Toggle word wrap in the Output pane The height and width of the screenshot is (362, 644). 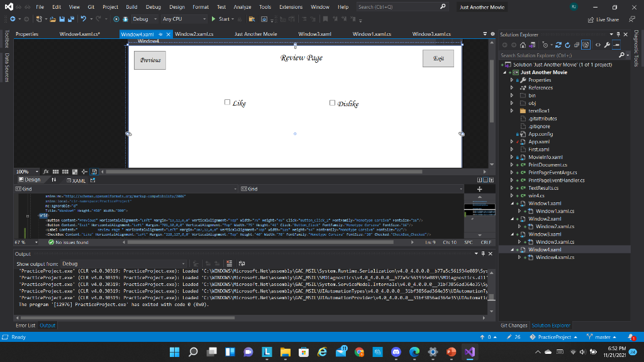point(241,264)
